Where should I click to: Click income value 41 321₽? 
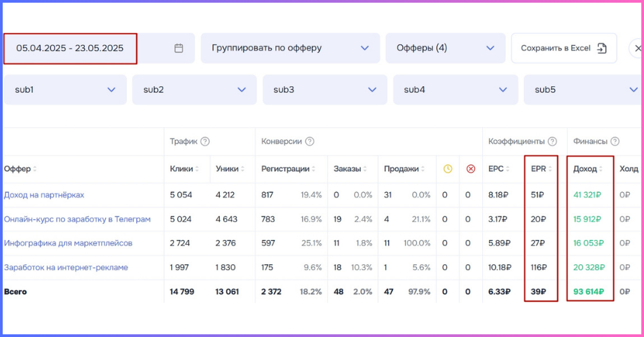[x=587, y=195]
